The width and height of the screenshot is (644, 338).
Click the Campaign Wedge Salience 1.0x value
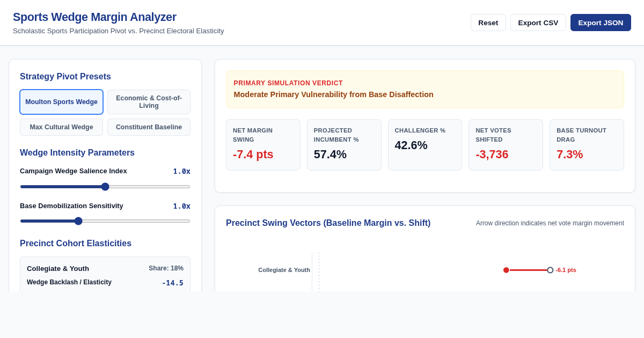[x=181, y=171]
